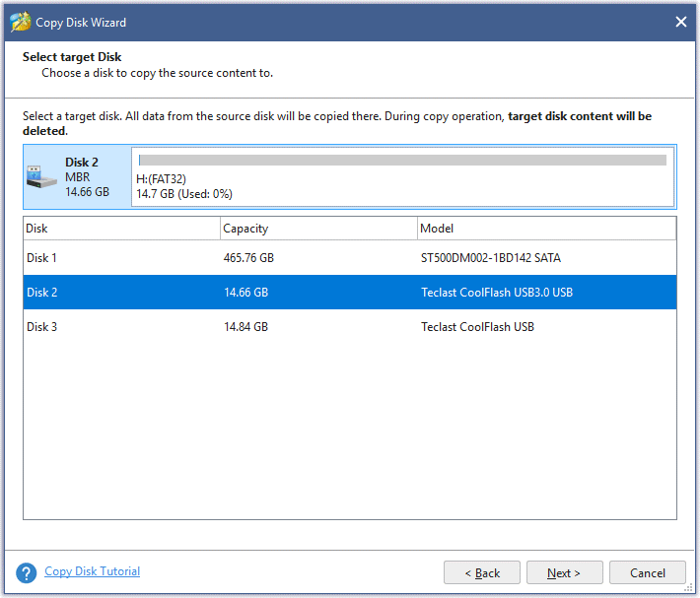Close the Copy Disk Wizard dialog
700x598 pixels.
tap(681, 22)
